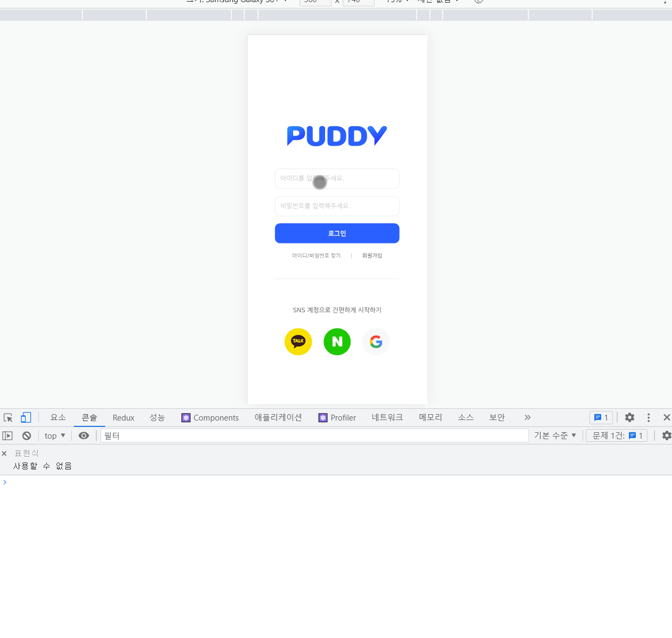Image resolution: width=672 pixels, height=638 pixels.
Task: Open the 성능 (Performance) tab
Action: coord(157,418)
